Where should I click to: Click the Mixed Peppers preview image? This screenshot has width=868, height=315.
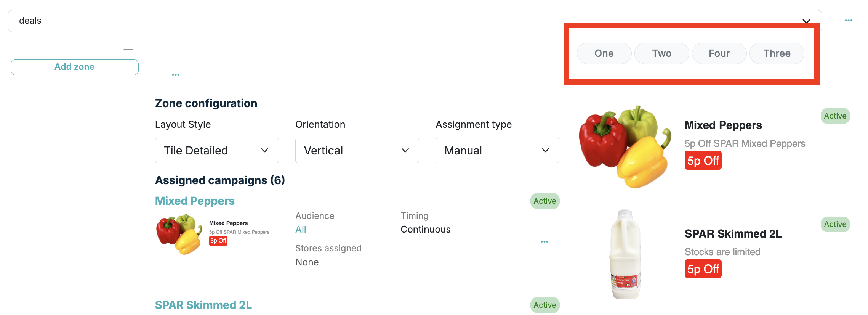coord(625,146)
